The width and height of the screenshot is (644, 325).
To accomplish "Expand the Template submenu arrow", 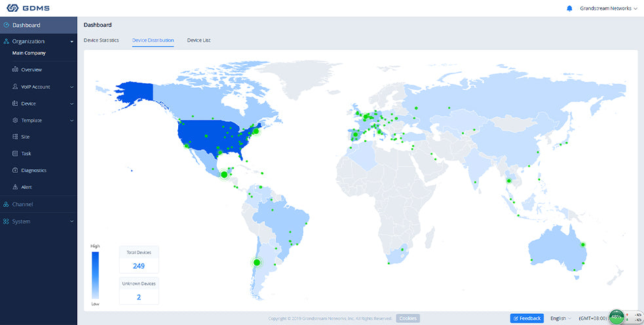I will 71,121.
